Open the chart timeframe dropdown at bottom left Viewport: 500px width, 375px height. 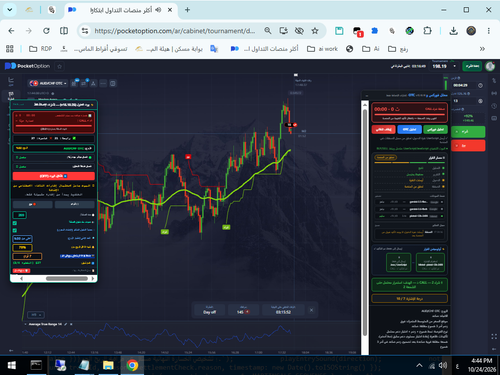click(x=36, y=315)
